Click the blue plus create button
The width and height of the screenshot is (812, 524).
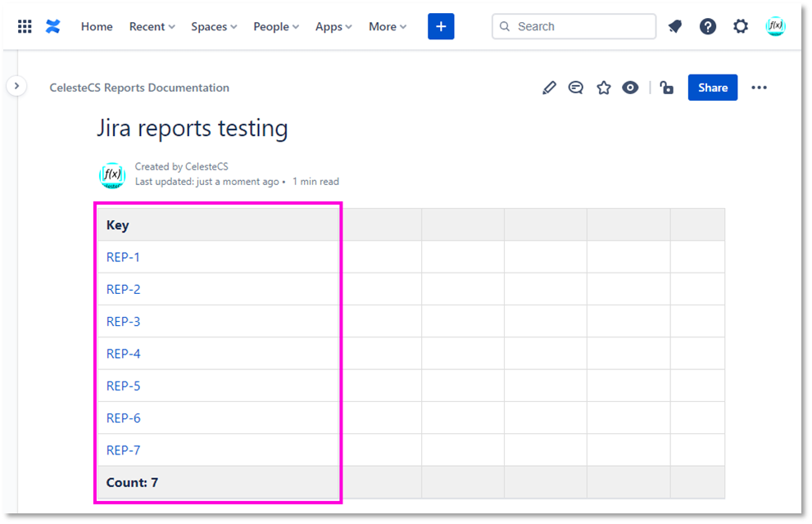click(441, 26)
